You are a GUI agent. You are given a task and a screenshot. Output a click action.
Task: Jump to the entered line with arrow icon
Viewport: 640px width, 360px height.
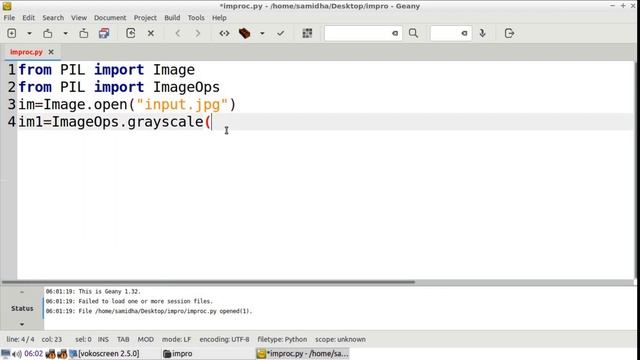[x=482, y=33]
